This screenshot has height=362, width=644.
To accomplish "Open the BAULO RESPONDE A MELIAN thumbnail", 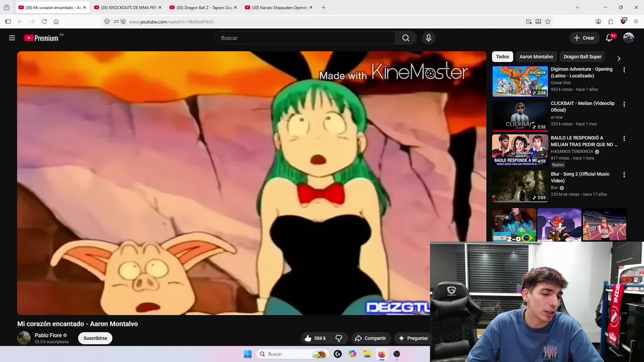I will 520,150.
